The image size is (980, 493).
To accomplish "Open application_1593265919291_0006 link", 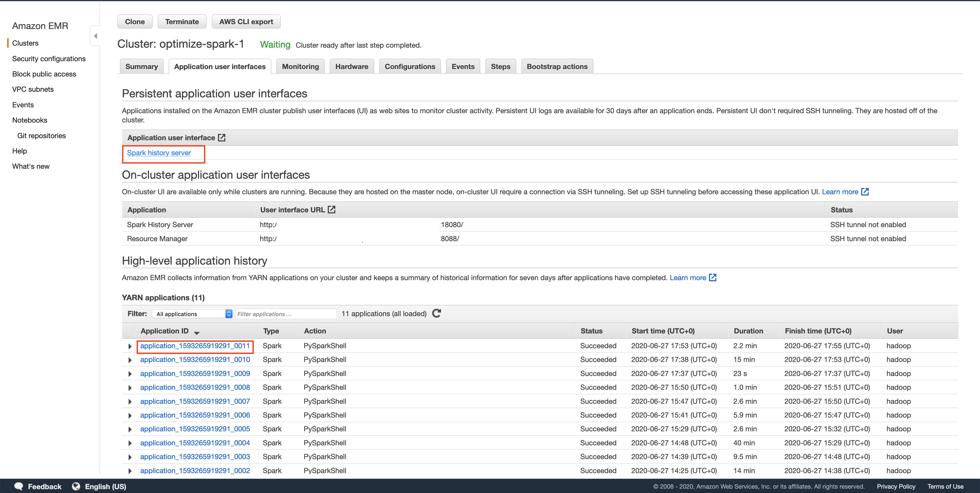I will click(195, 415).
